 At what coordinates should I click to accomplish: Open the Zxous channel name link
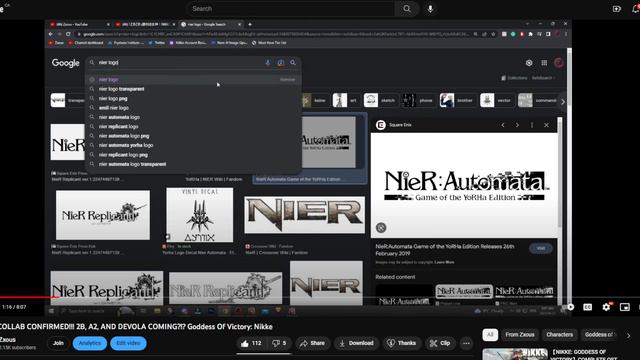click(8, 340)
